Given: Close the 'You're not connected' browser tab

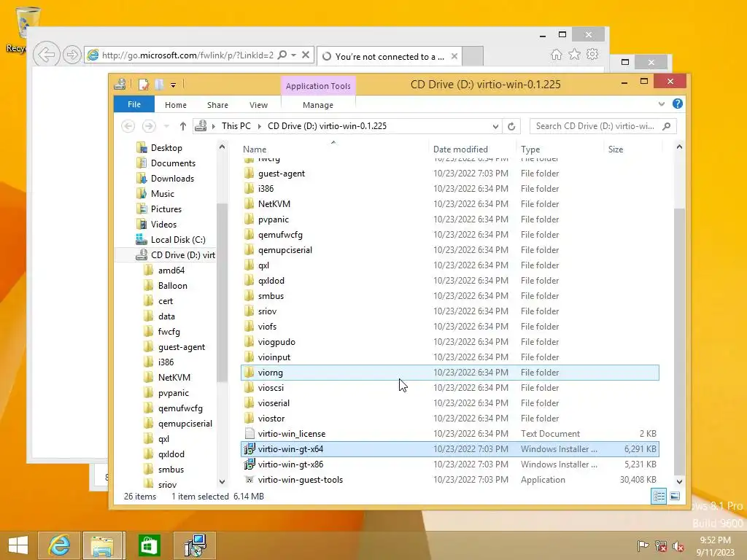Looking at the screenshot, I should (454, 56).
